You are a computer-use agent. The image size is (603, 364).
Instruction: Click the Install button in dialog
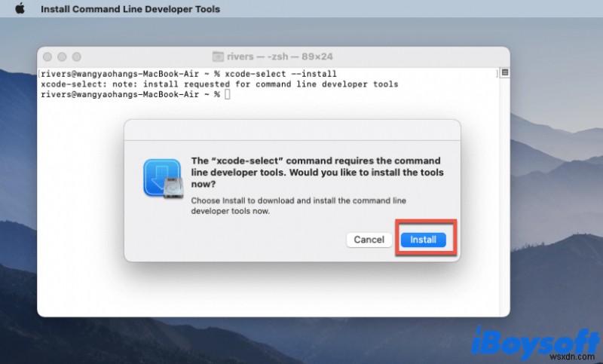point(423,240)
